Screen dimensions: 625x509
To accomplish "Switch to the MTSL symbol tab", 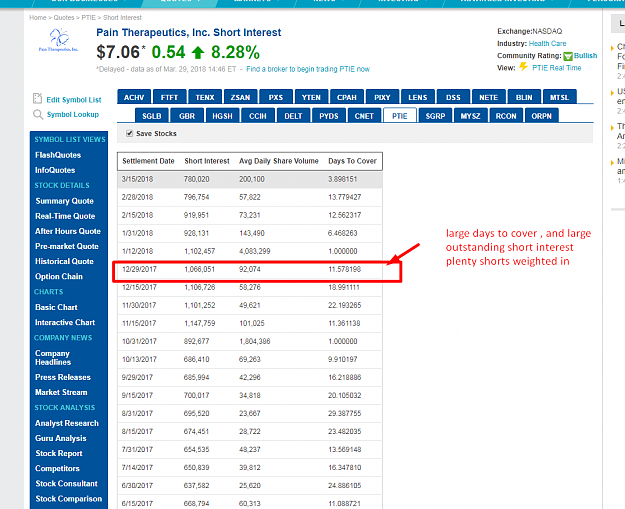I will [560, 97].
